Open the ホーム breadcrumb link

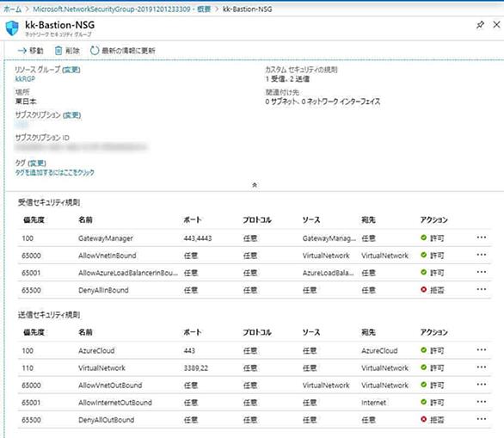(x=13, y=9)
